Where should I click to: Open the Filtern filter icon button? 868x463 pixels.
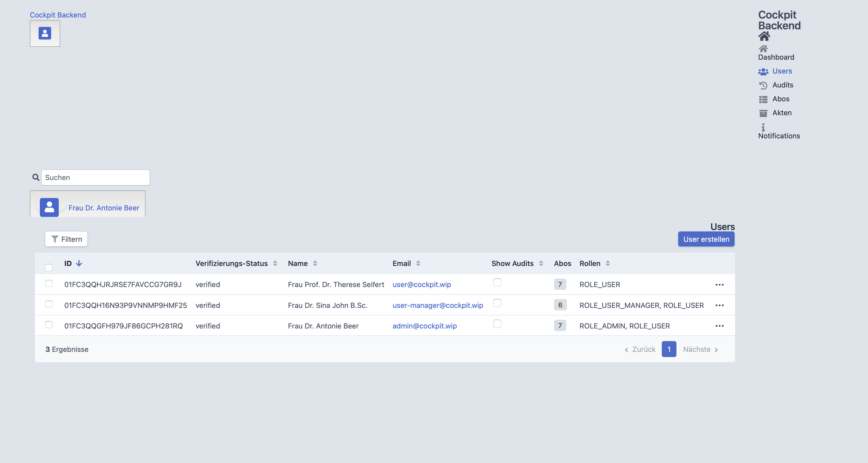coord(55,239)
